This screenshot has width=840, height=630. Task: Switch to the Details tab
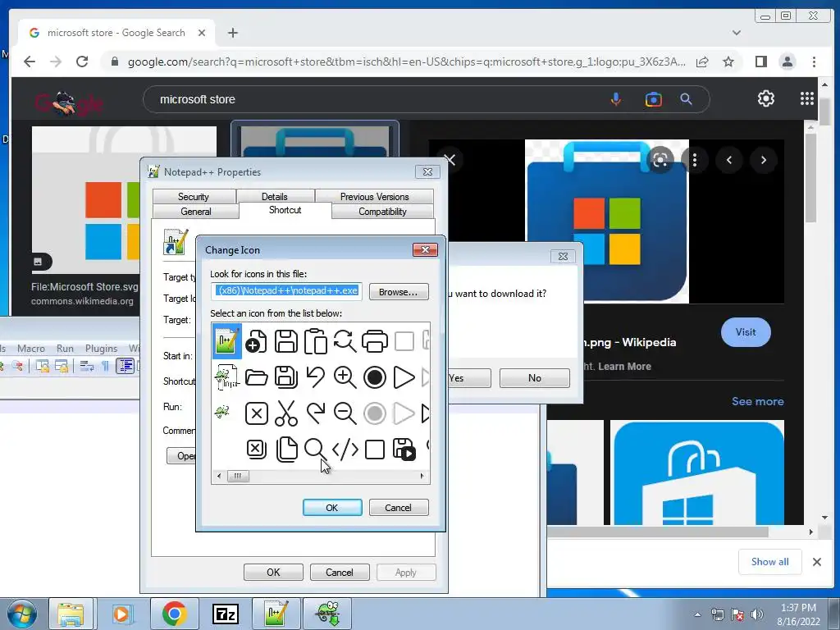tap(274, 197)
